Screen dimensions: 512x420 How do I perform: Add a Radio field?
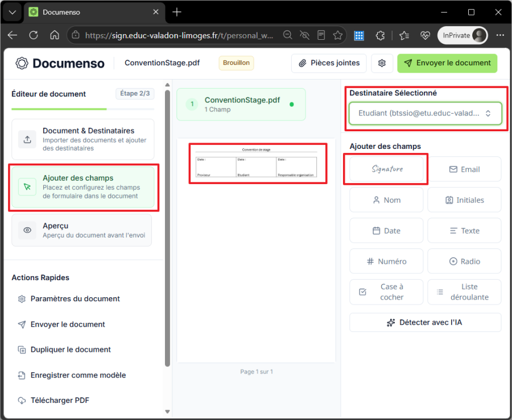click(x=464, y=261)
